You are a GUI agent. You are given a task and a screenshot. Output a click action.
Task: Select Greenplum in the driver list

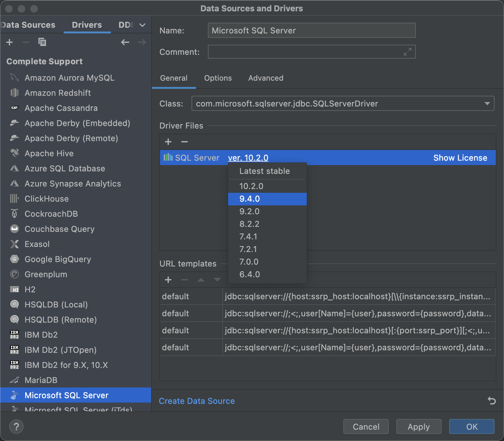tap(76, 274)
